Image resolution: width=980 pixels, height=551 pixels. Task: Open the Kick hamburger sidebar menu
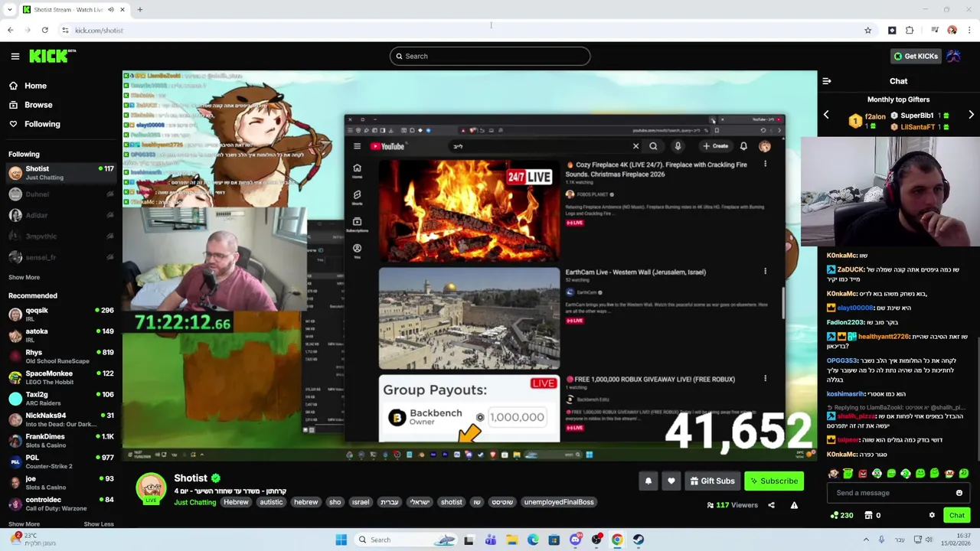click(x=15, y=56)
